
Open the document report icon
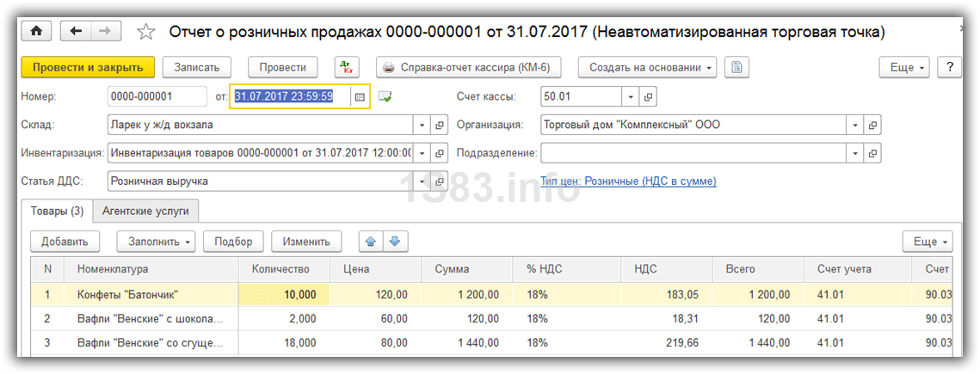737,67
